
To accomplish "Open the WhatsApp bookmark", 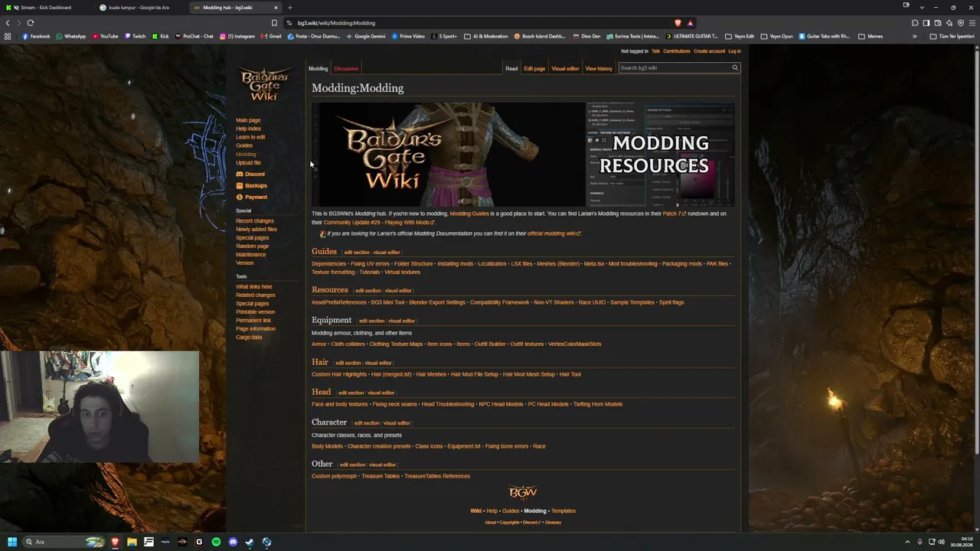I will [x=70, y=36].
